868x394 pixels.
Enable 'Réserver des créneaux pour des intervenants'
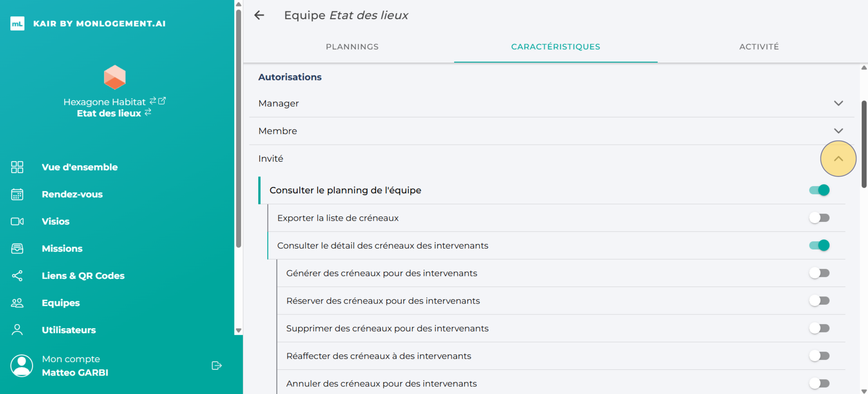pos(820,301)
